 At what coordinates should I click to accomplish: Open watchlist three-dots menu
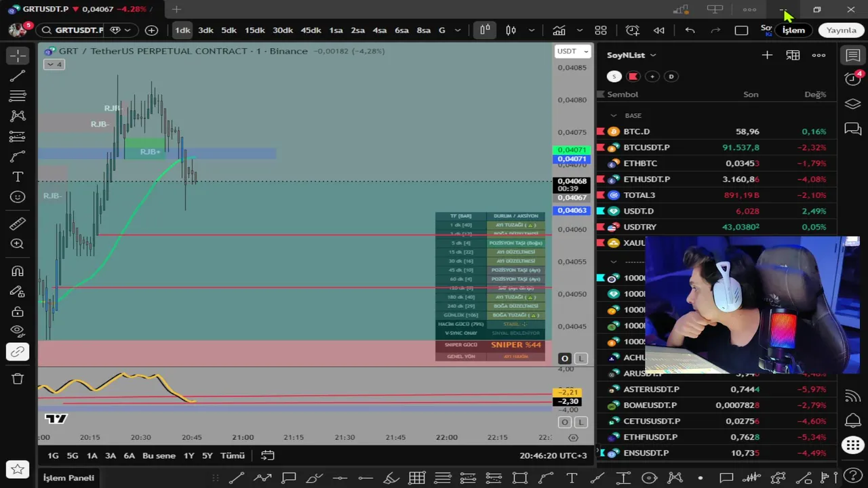(818, 55)
